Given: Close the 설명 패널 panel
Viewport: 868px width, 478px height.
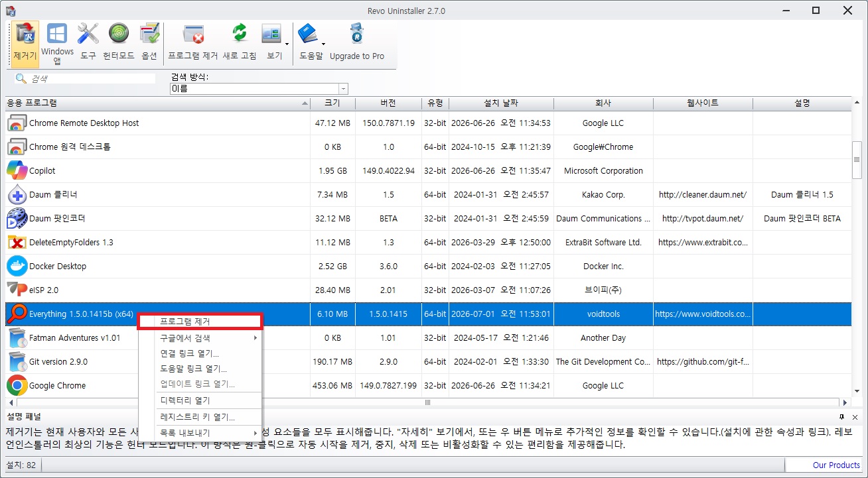Looking at the screenshot, I should (855, 416).
